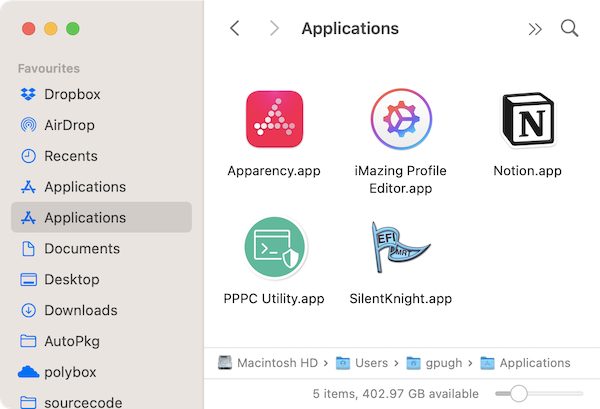
Task: Select the Notion.app icon
Action: tap(528, 119)
